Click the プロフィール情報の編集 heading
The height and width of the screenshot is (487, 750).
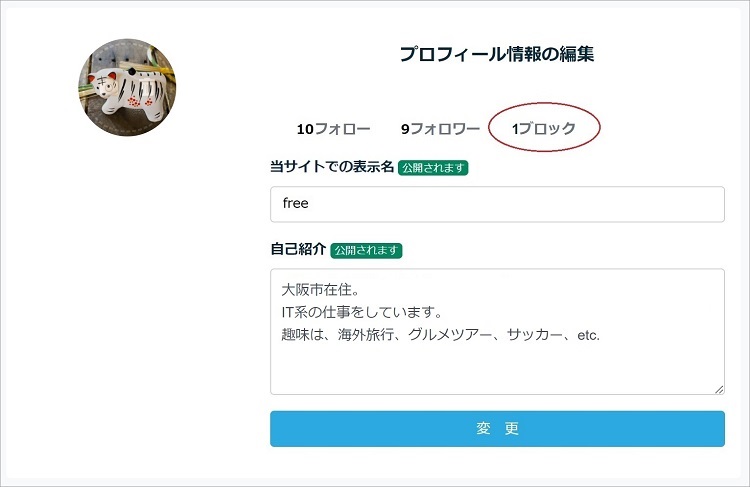point(497,54)
